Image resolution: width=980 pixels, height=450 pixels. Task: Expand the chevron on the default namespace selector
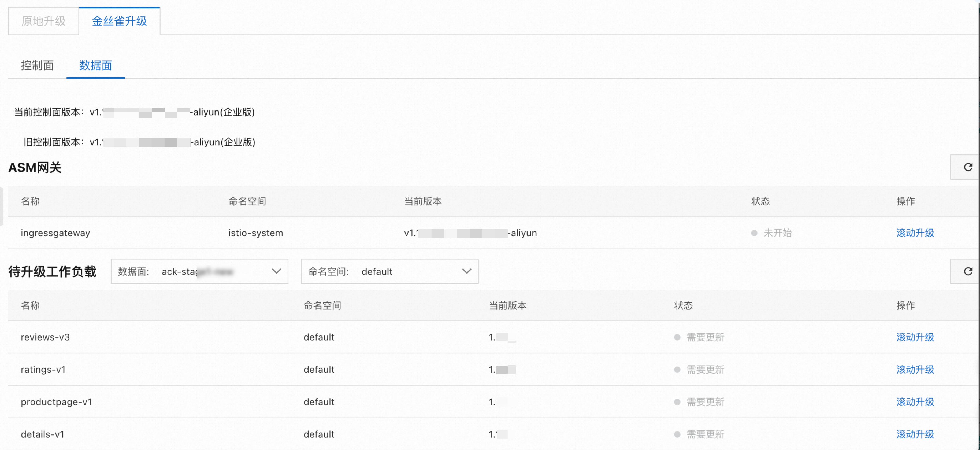pos(467,271)
